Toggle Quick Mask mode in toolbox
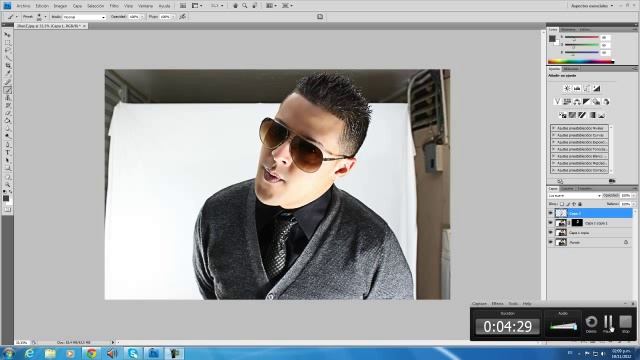 coord(7,209)
